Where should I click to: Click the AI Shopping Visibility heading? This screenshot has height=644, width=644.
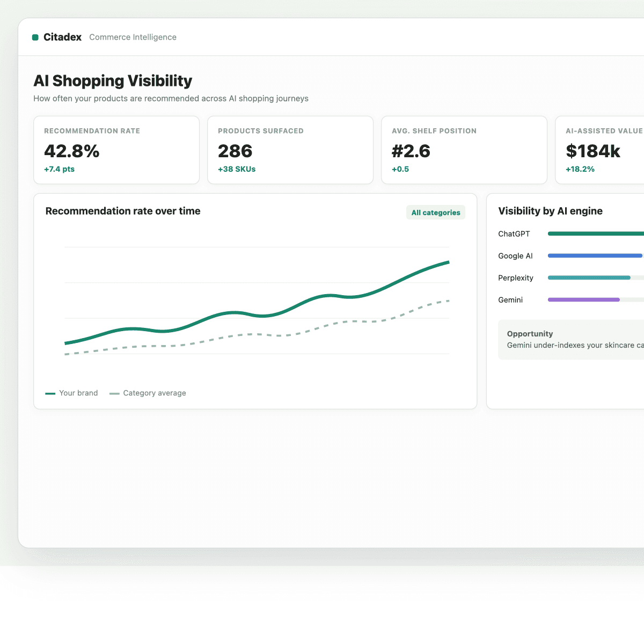pyautogui.click(x=113, y=80)
